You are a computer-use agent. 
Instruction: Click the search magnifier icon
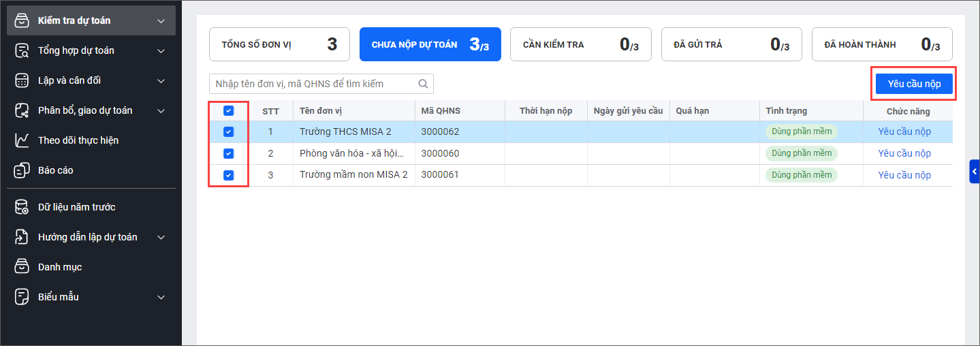point(423,84)
